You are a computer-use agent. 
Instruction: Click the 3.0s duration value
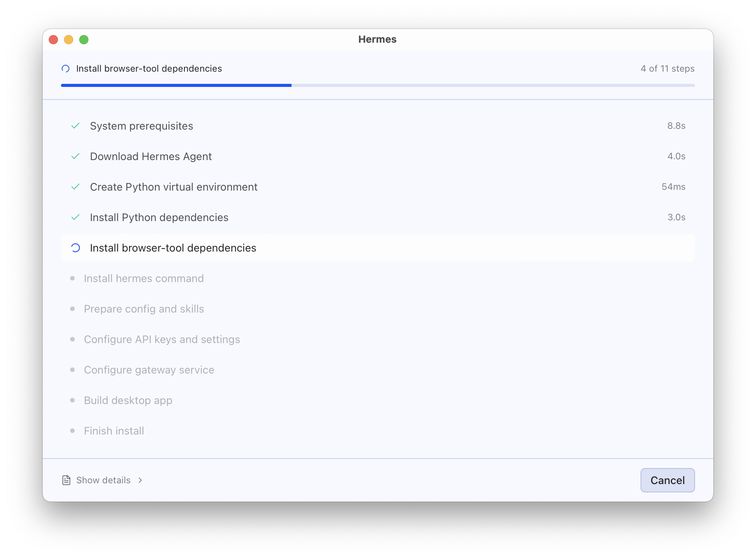676,217
